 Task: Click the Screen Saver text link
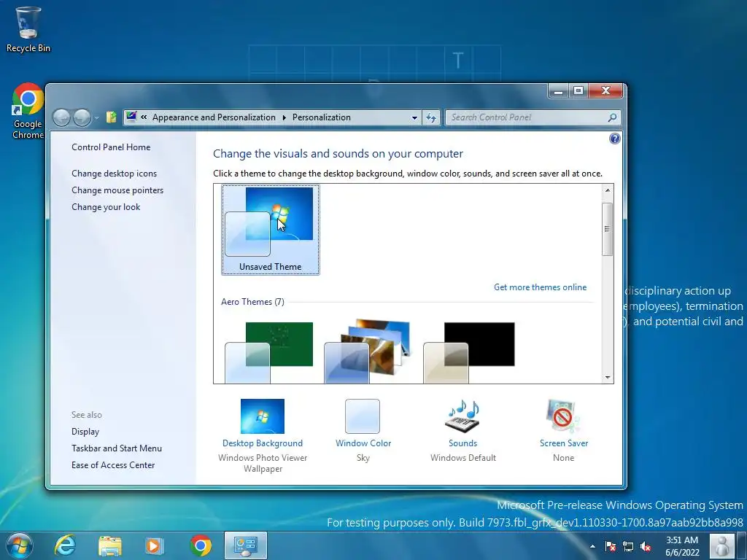click(x=564, y=443)
